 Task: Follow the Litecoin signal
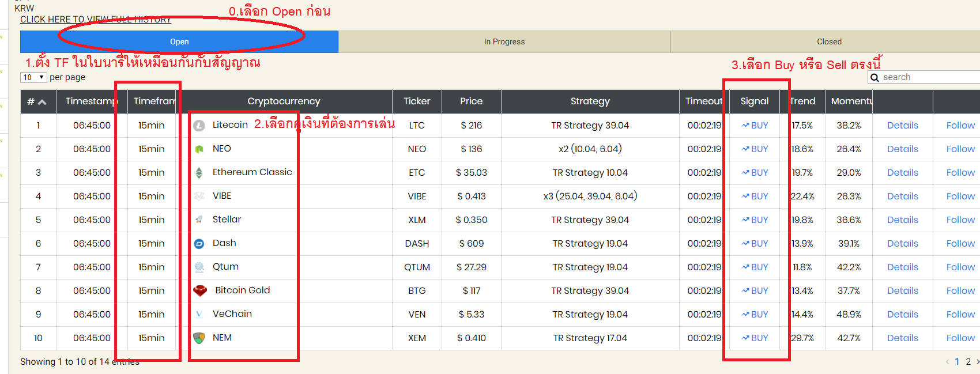coord(960,125)
